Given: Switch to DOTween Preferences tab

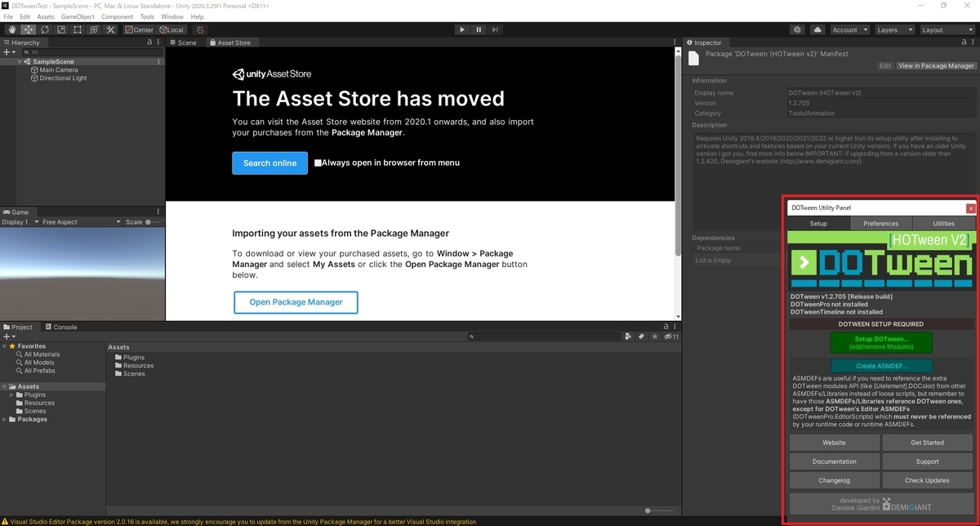Looking at the screenshot, I should click(880, 223).
